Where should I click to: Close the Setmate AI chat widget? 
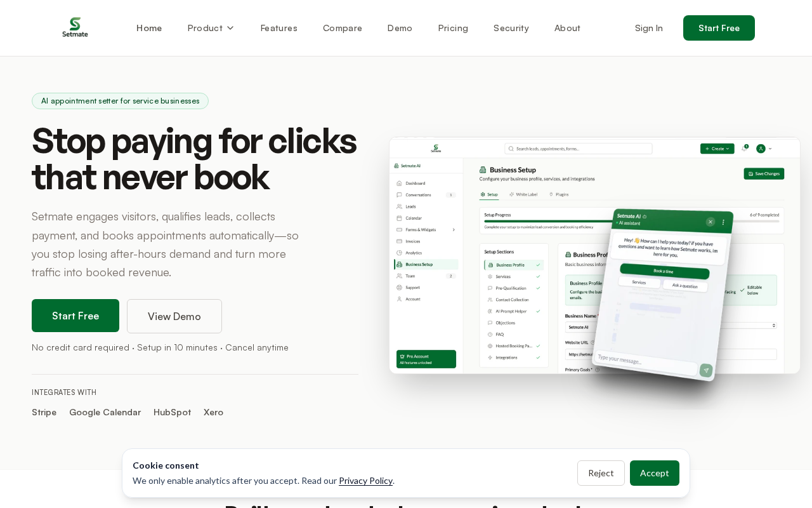pyautogui.click(x=710, y=222)
